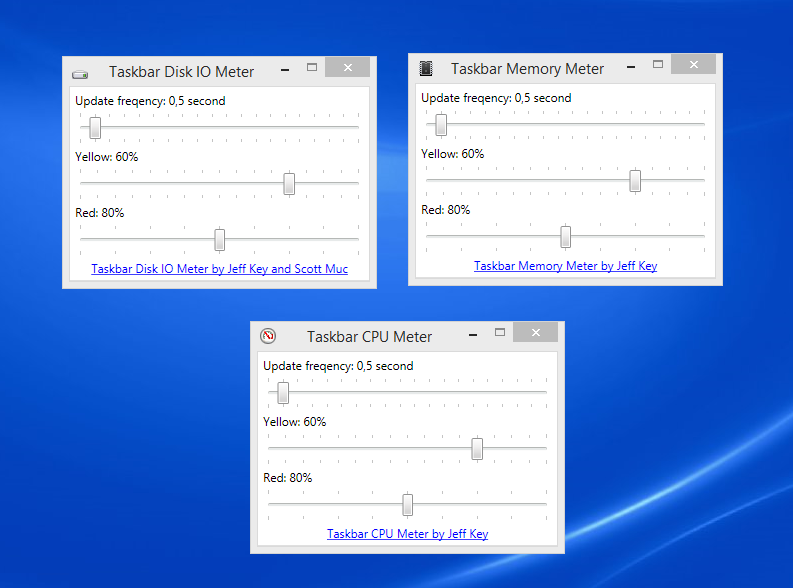Click CPU Meter 'Update freqency: 0,5 second' label
Viewport: 793px width, 588px height.
point(338,366)
